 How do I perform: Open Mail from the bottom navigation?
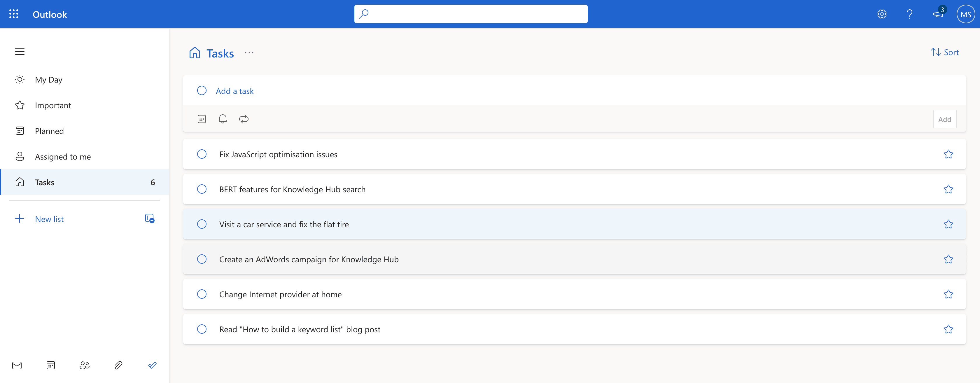pyautogui.click(x=17, y=365)
